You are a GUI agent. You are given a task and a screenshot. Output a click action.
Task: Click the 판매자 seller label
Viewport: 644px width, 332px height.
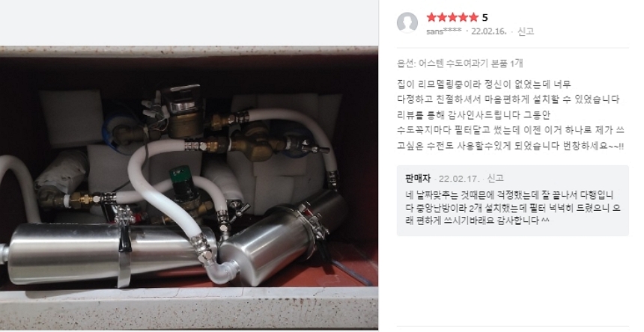click(418, 179)
